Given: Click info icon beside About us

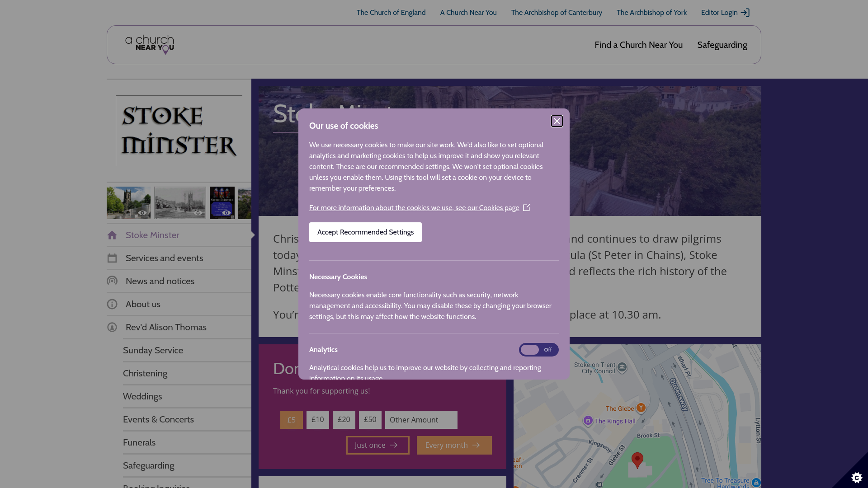Looking at the screenshot, I should point(112,304).
